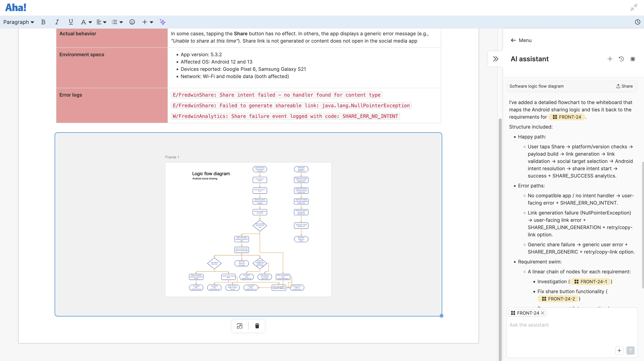
Task: Delete the embedded whiteboard frame
Action: (257, 326)
